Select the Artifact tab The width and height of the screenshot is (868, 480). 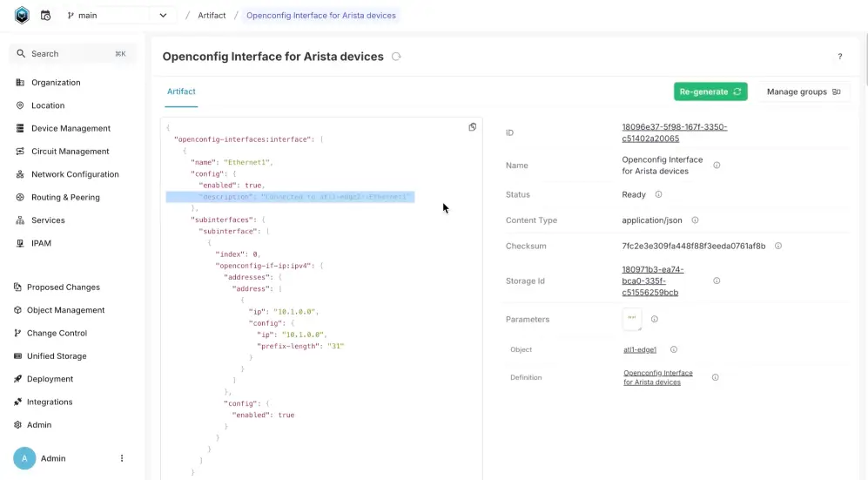[181, 91]
